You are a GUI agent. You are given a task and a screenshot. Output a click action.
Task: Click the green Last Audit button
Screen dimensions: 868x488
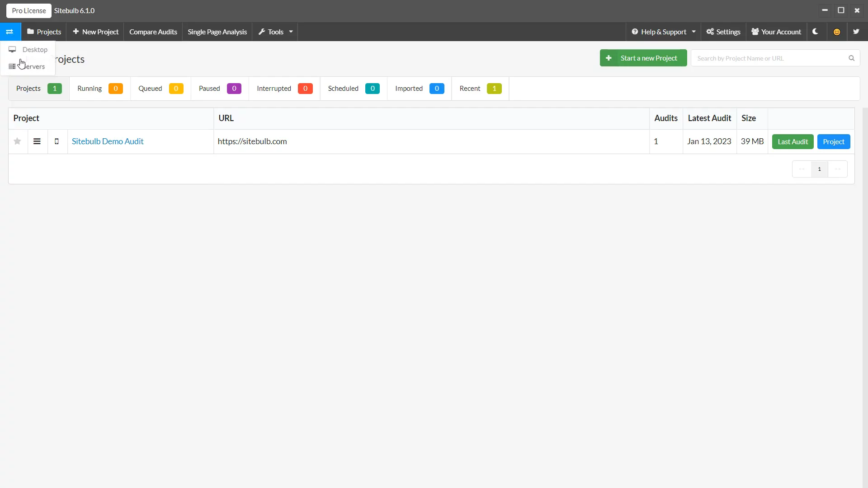click(x=793, y=141)
